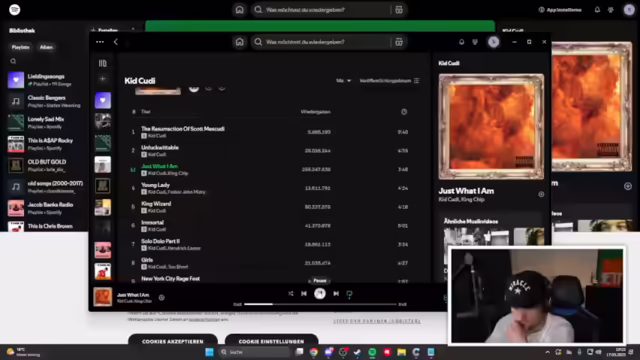
Task: Seek on the song progress bar
Action: pyautogui.click(x=320, y=304)
